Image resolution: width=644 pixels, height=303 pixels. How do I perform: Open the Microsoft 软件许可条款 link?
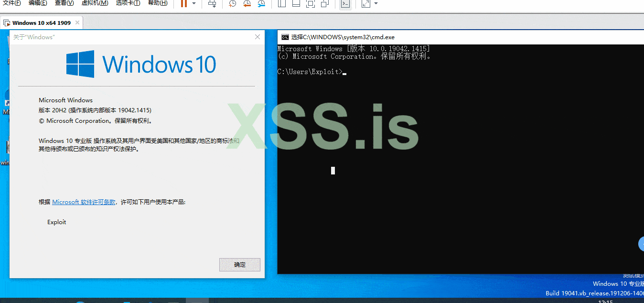[84, 201]
